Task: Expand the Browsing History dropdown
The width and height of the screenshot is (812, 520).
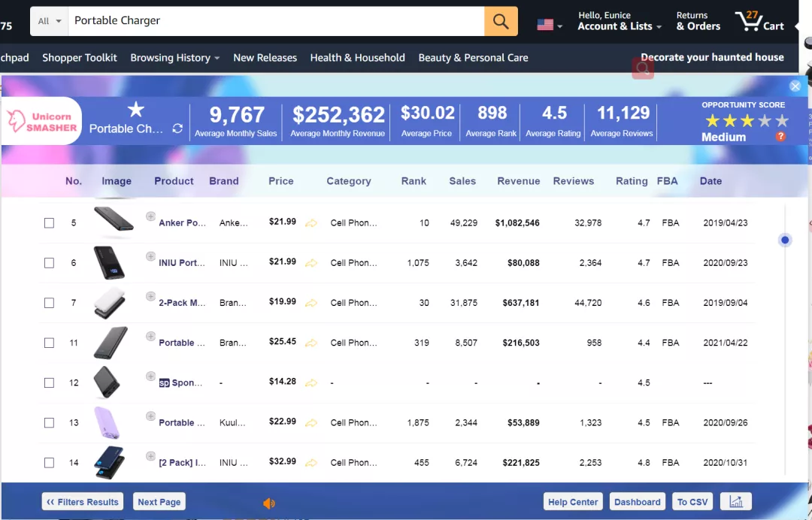Action: (x=175, y=57)
